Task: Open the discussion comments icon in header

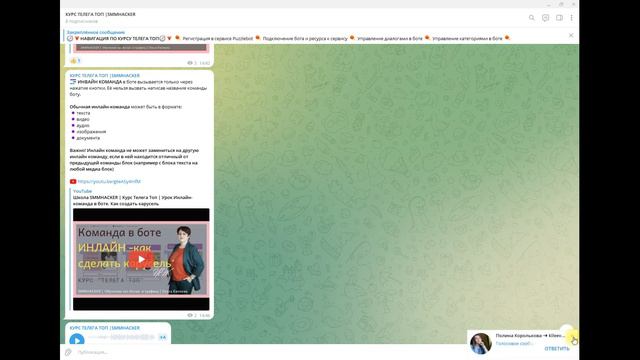Action: click(x=545, y=18)
